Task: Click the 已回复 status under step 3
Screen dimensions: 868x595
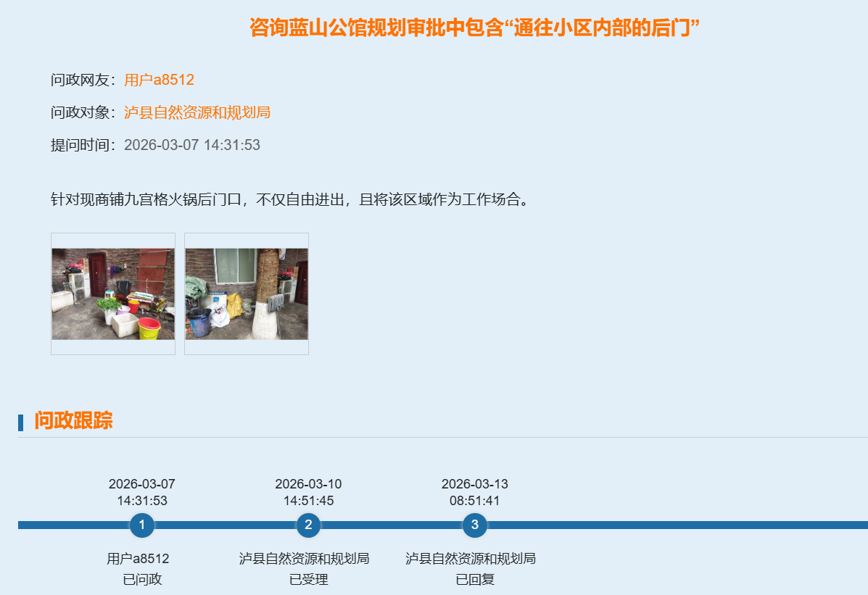Action: click(x=475, y=579)
